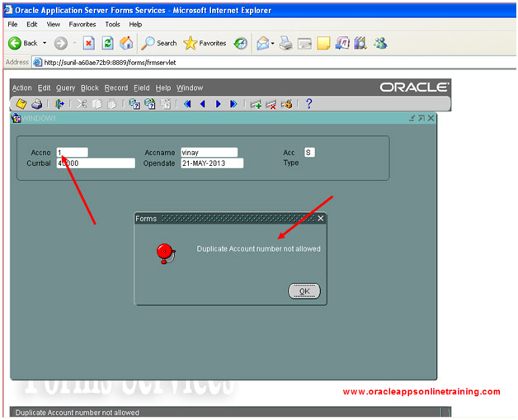Go to IE Home page icon
This screenshot has width=518, height=420.
[x=126, y=43]
